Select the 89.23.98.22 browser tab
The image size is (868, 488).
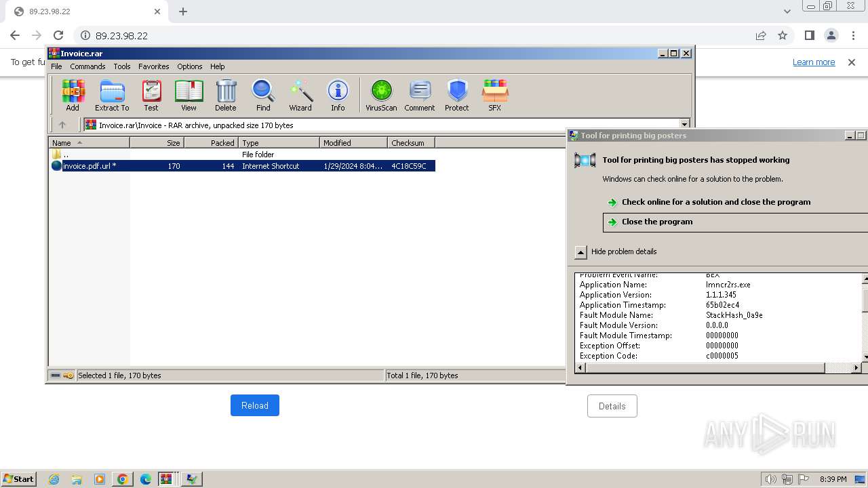click(88, 12)
